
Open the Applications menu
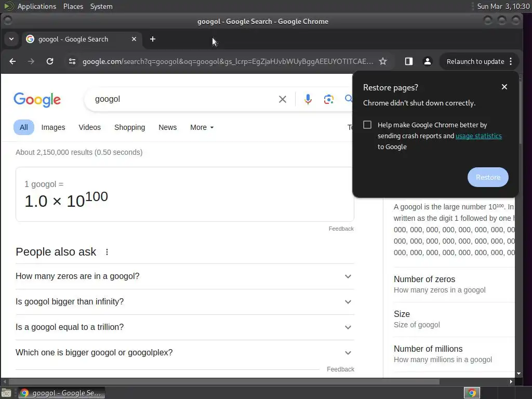[37, 6]
